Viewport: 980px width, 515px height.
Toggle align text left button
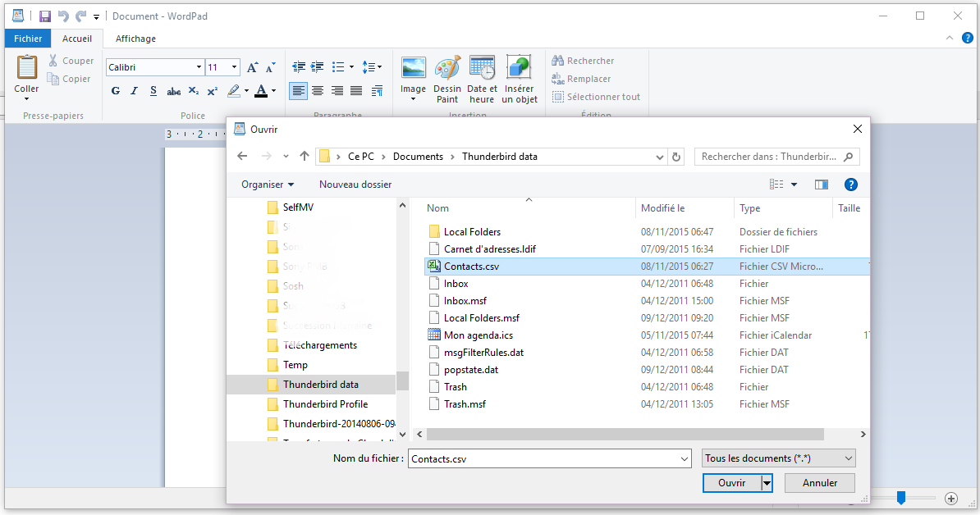click(298, 90)
